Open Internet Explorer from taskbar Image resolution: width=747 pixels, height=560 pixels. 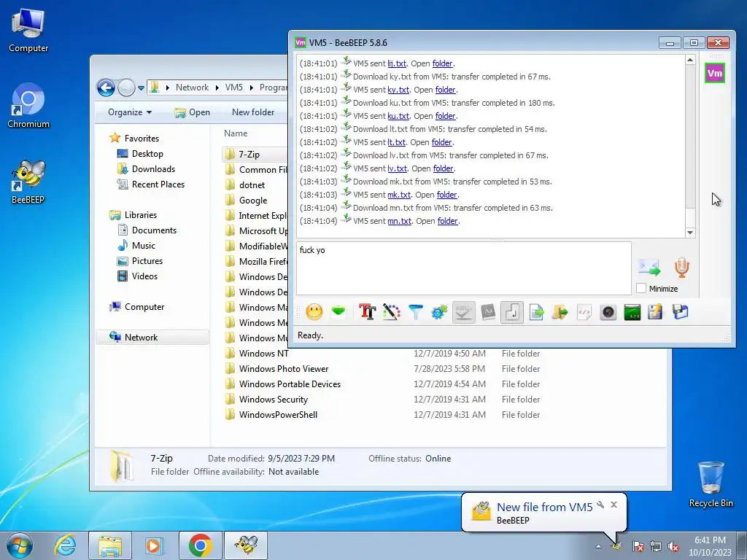(x=65, y=545)
